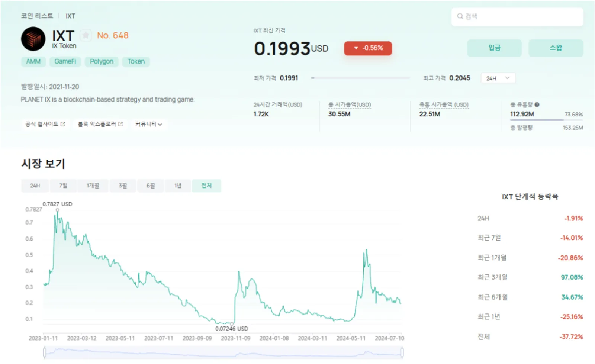Click the AMM tag

click(33, 61)
